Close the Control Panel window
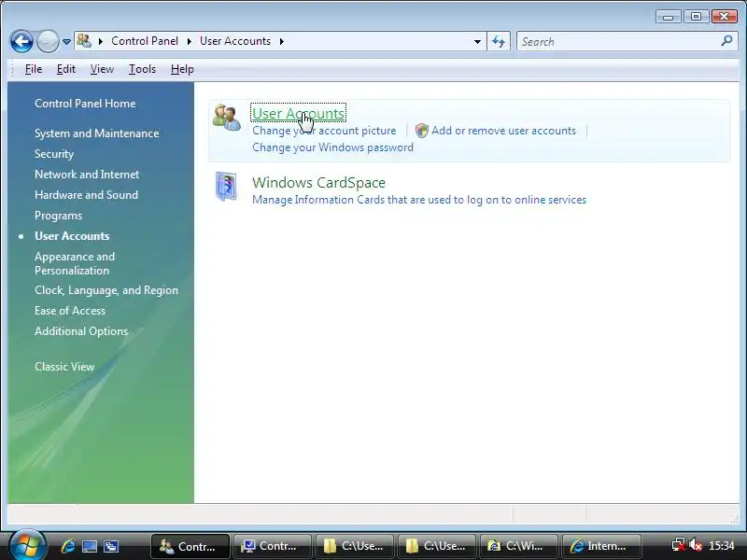747x560 pixels. coord(725,17)
